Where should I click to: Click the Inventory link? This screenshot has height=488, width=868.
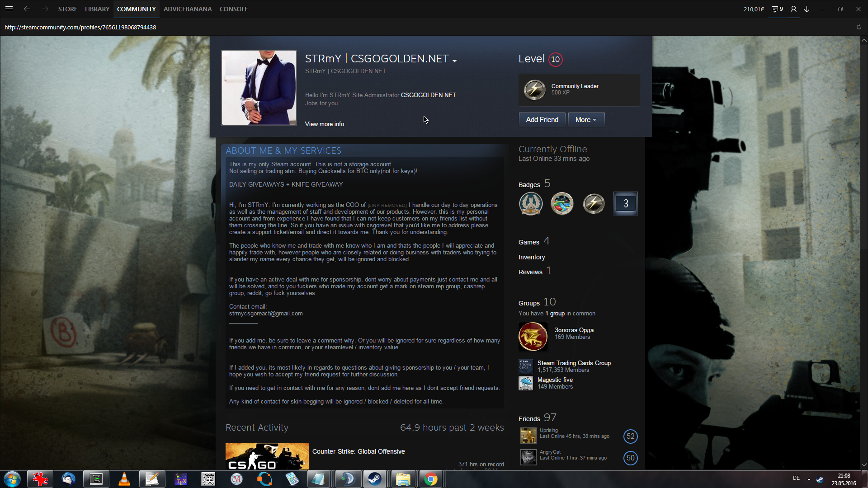point(532,257)
